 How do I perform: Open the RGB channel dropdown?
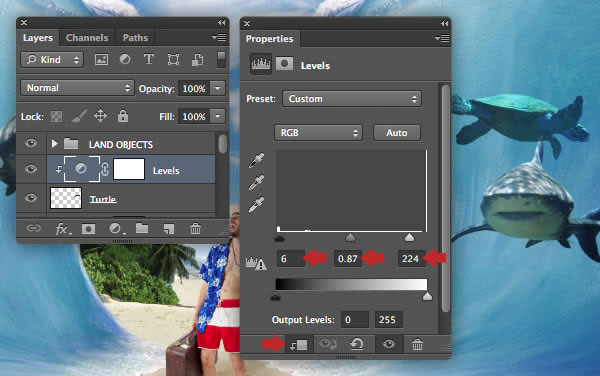[318, 133]
